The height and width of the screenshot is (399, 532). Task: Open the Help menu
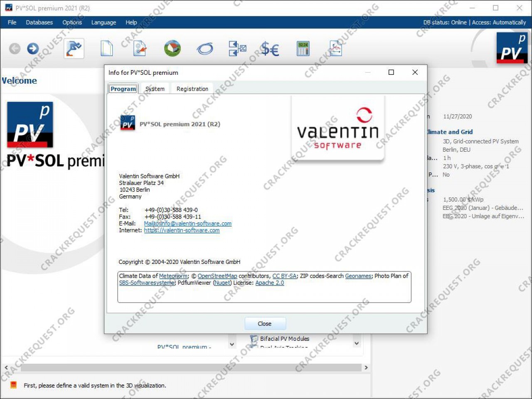131,22
